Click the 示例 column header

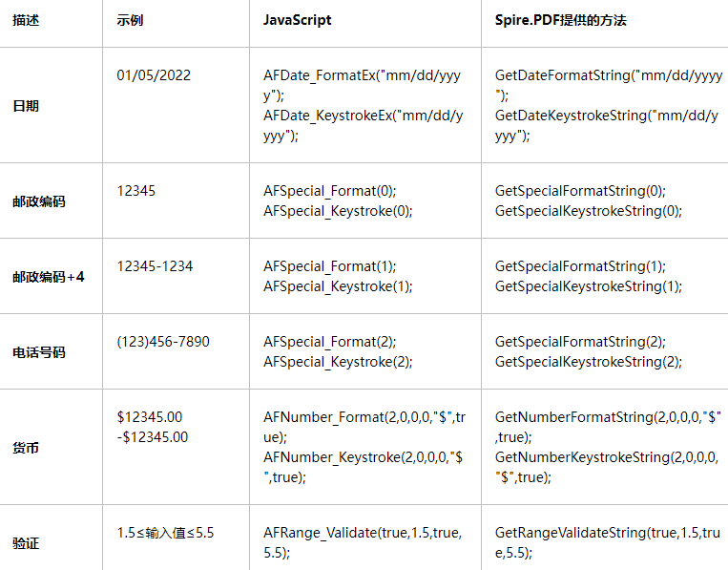click(x=130, y=20)
